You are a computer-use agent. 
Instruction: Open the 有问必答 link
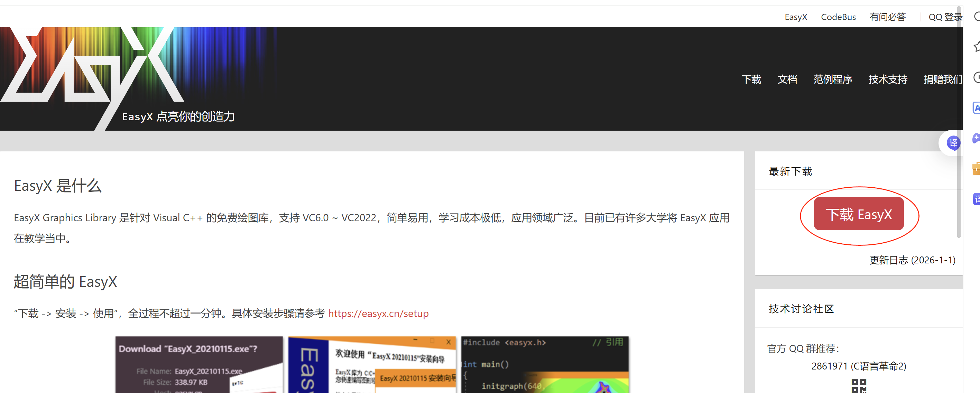click(888, 17)
